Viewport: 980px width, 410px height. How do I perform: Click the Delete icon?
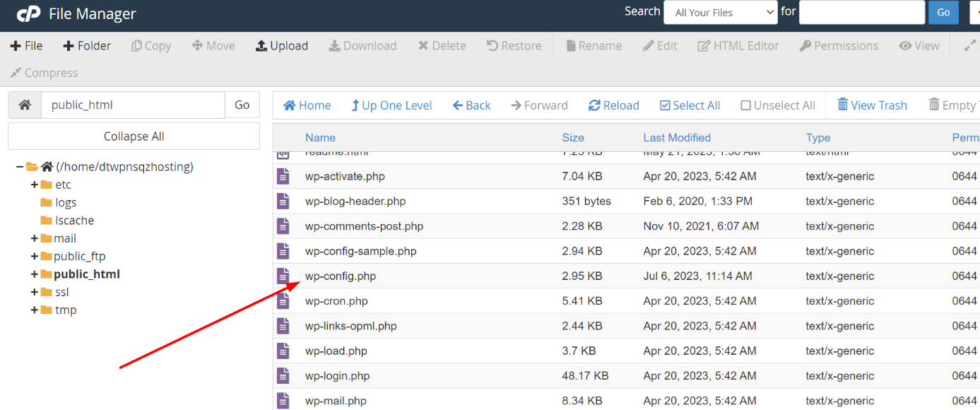coord(442,45)
